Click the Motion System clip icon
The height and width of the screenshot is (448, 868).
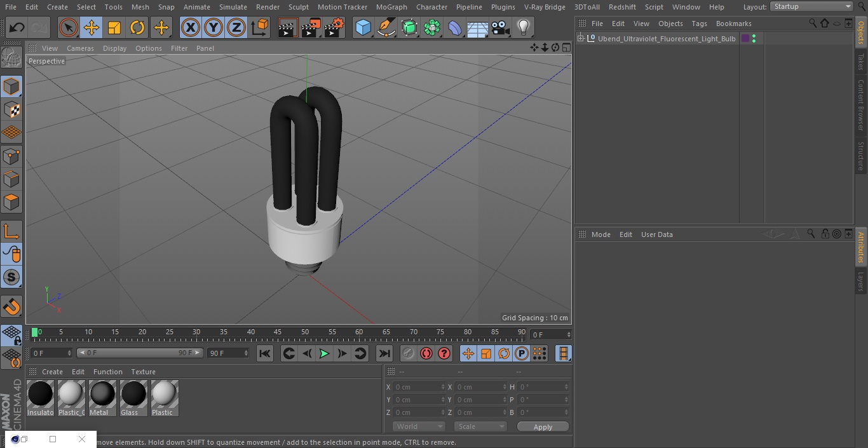tap(563, 353)
